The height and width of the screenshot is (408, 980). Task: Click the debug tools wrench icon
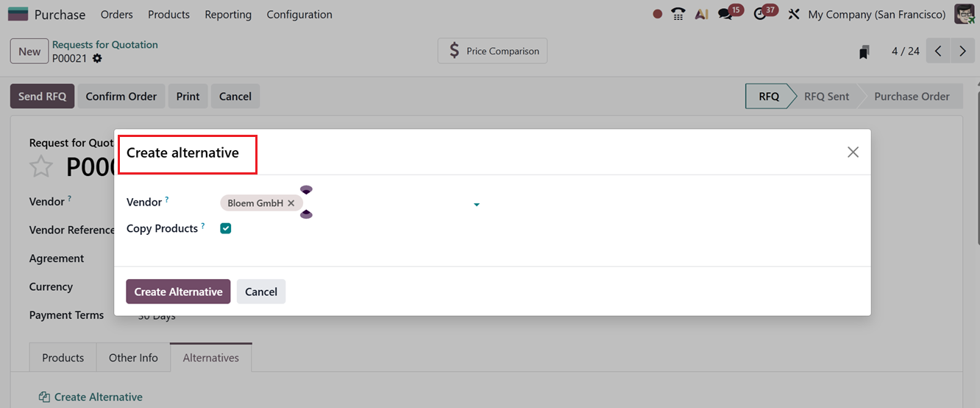tap(793, 14)
